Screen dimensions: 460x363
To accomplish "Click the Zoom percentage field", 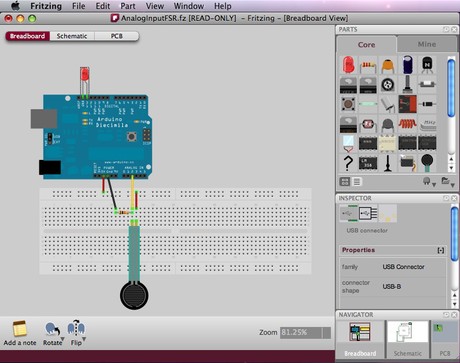I will click(305, 332).
